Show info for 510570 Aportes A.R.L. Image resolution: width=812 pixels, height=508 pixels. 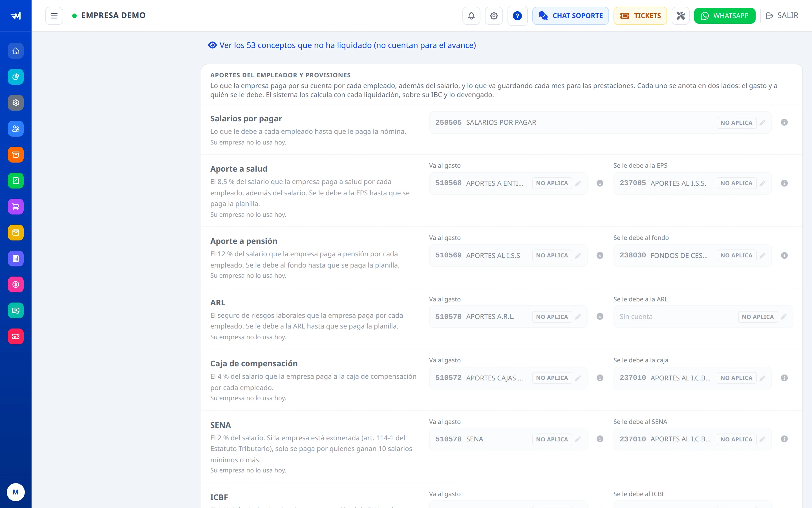(x=600, y=317)
